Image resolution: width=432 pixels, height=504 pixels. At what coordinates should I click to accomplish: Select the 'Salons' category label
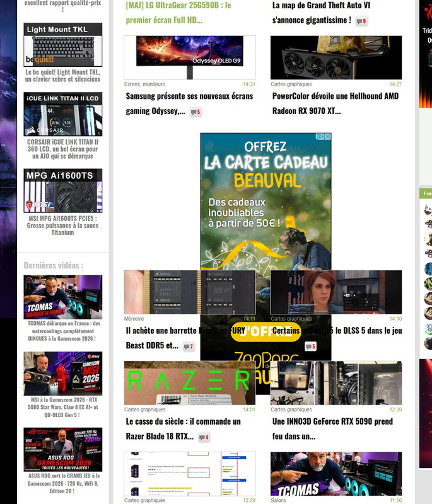(x=278, y=500)
